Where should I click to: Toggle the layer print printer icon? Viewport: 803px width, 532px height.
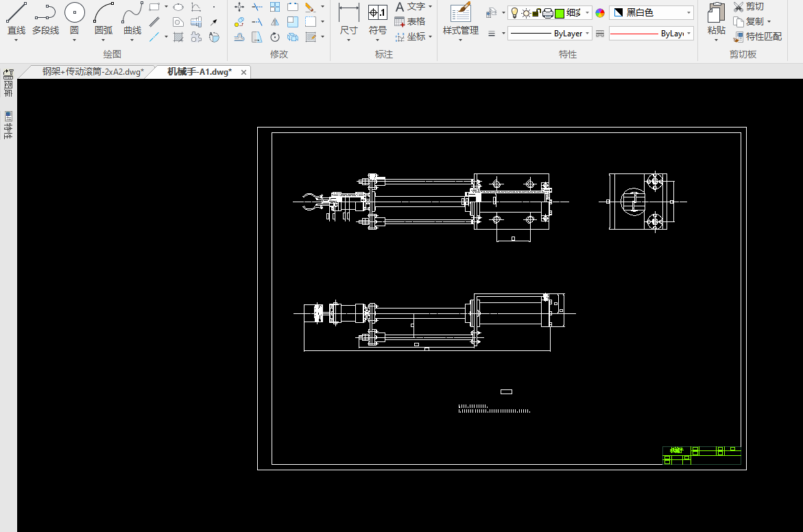pos(547,13)
